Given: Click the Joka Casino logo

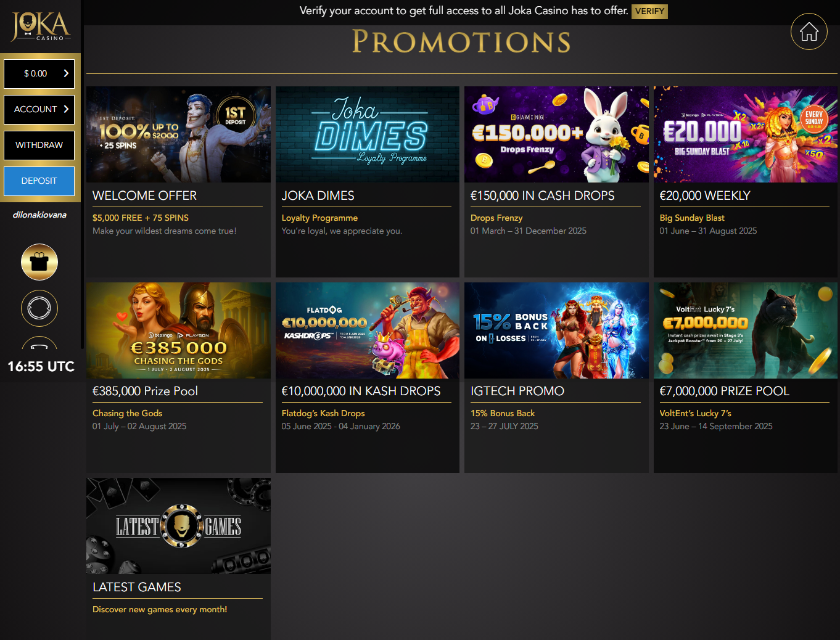Looking at the screenshot, I should click(x=40, y=27).
